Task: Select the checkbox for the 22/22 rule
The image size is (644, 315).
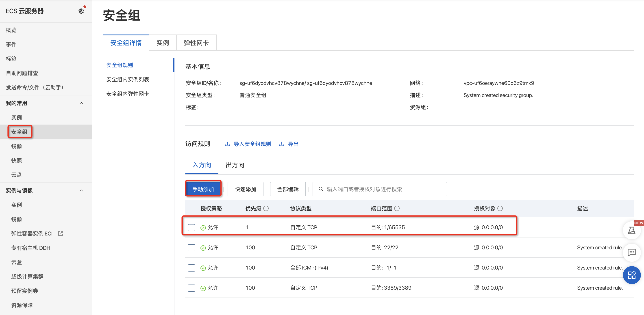Action: tap(191, 248)
